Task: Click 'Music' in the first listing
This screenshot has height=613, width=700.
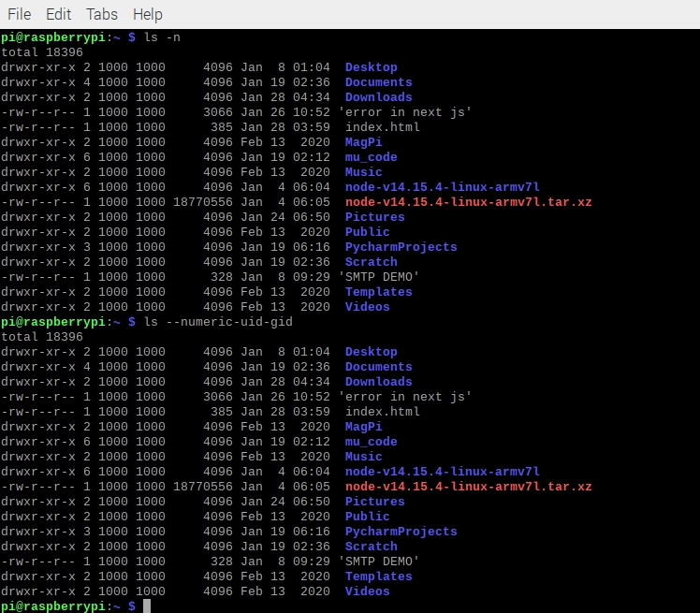Action: tap(363, 172)
